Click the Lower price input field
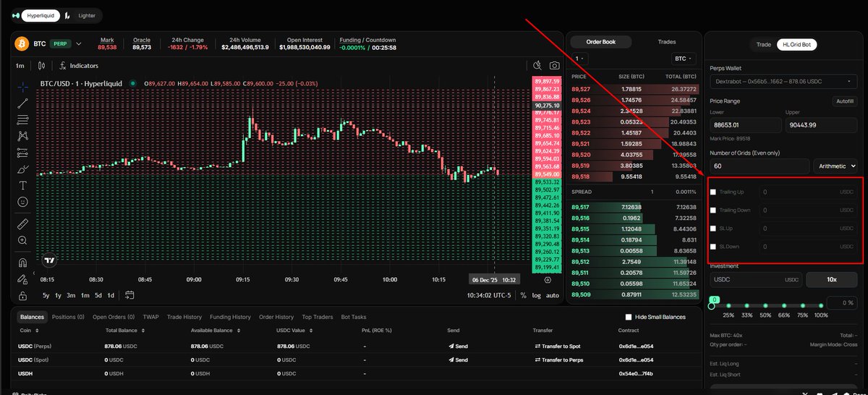The image size is (868, 395). coord(745,125)
